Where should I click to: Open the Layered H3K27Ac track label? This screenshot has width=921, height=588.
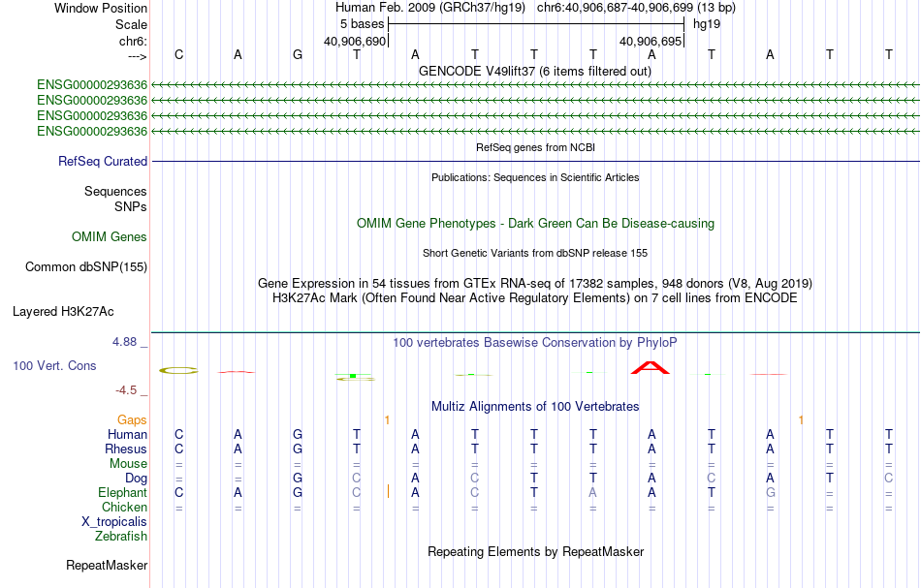(63, 312)
